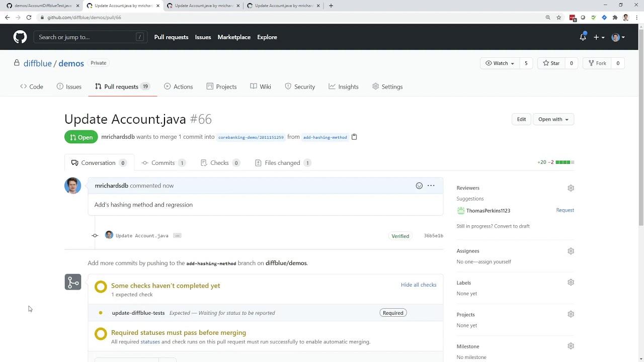
Task: Open the Checks tab
Action: point(219,163)
